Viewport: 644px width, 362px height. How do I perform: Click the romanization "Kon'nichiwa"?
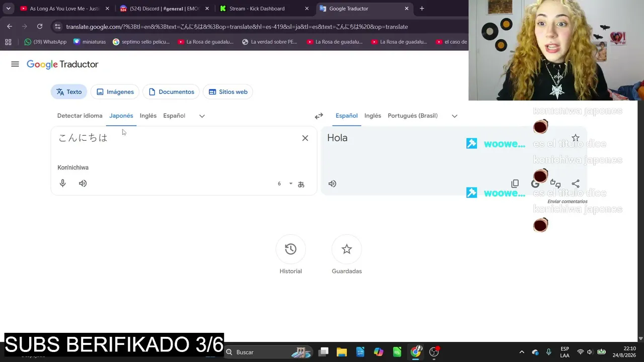click(x=73, y=167)
